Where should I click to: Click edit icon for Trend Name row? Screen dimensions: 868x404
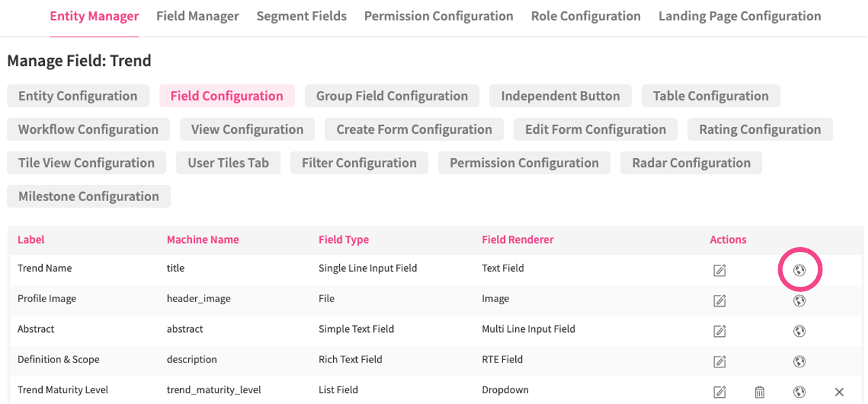tap(720, 270)
